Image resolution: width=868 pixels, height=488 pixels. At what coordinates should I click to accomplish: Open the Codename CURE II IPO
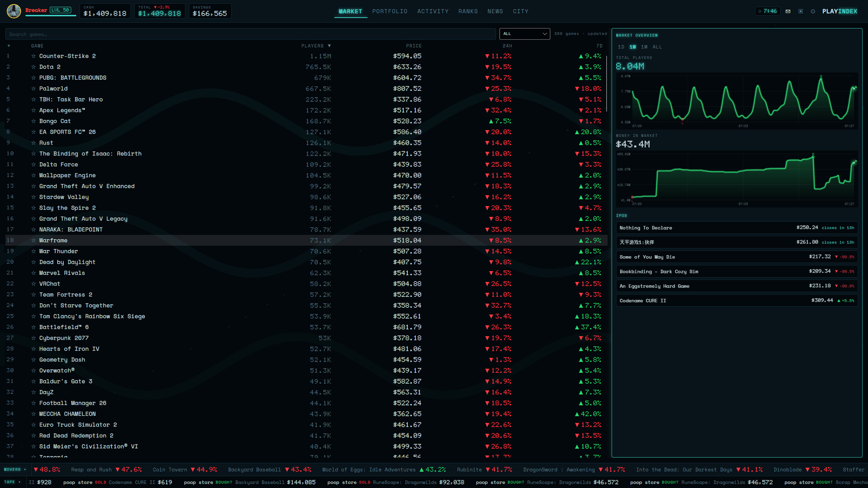click(737, 300)
